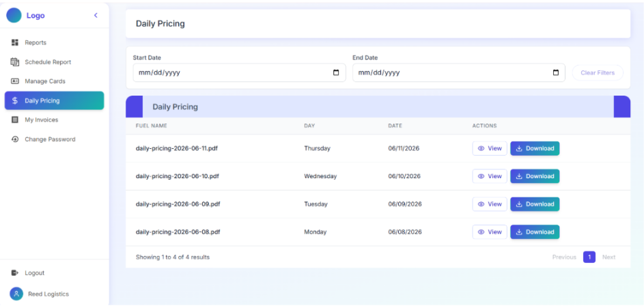Focus the End Date field
Screen dimensions: 644x308
pos(459,72)
